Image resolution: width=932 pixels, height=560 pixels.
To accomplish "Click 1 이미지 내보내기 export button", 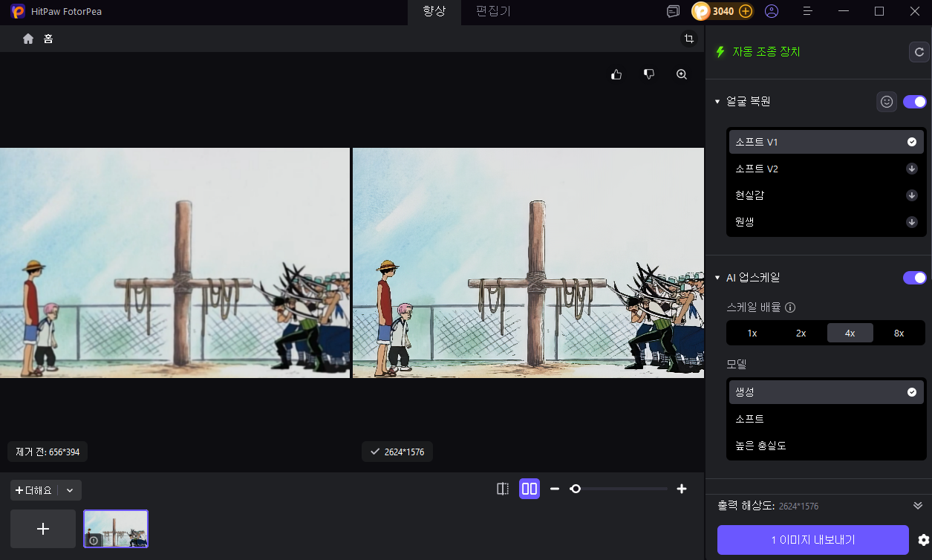I will pyautogui.click(x=813, y=540).
